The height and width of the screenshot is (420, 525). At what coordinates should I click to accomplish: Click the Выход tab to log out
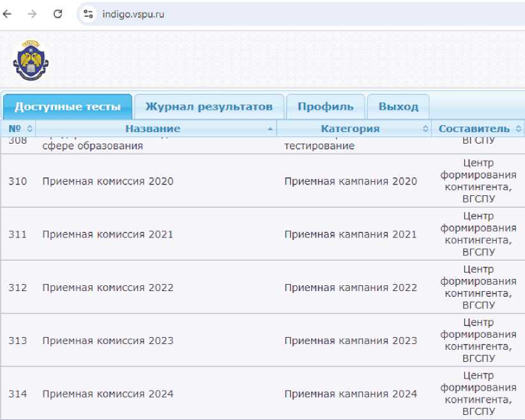pyautogui.click(x=398, y=107)
